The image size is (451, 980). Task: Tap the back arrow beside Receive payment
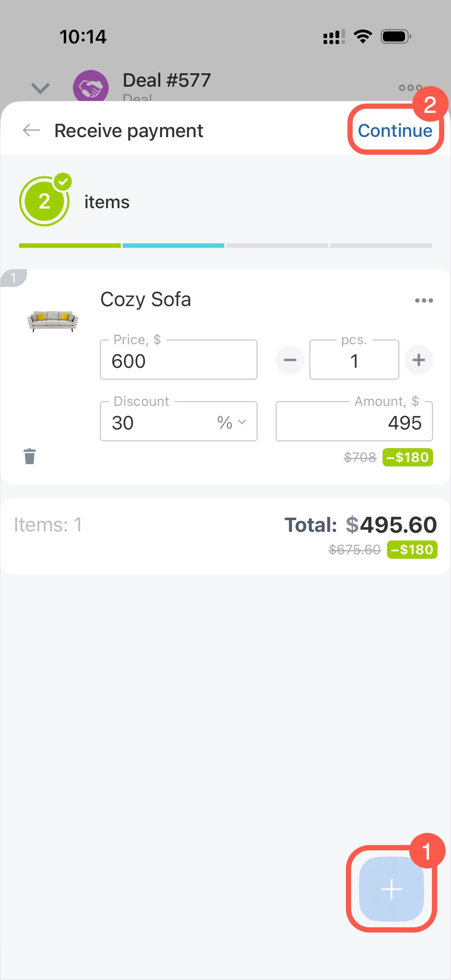31,130
